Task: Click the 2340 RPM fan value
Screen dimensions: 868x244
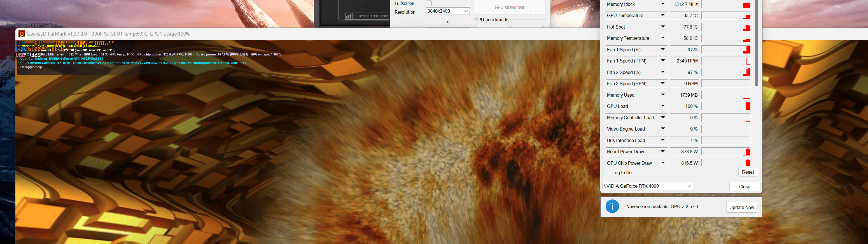Action: click(684, 61)
